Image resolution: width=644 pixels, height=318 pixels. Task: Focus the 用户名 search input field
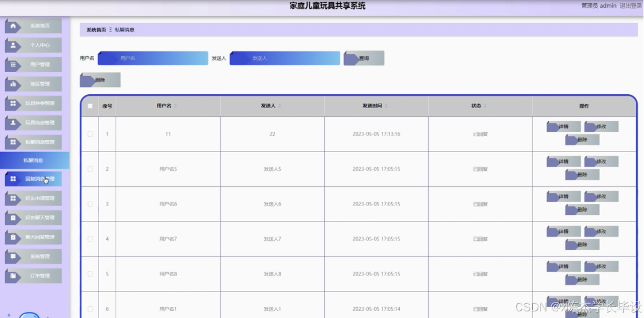click(x=153, y=58)
